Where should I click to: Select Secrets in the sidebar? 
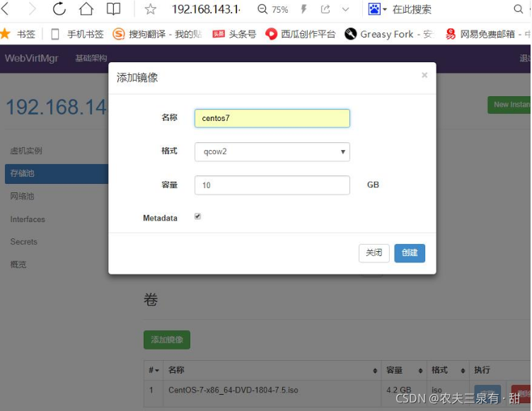point(24,242)
